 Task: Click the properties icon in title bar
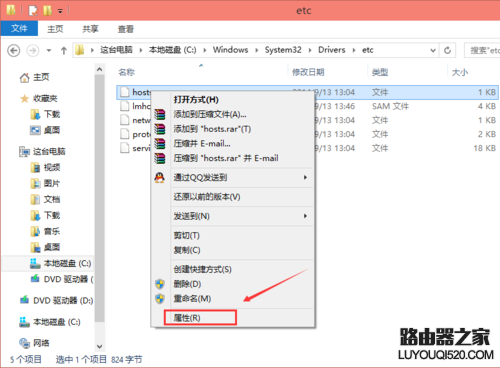[33, 11]
